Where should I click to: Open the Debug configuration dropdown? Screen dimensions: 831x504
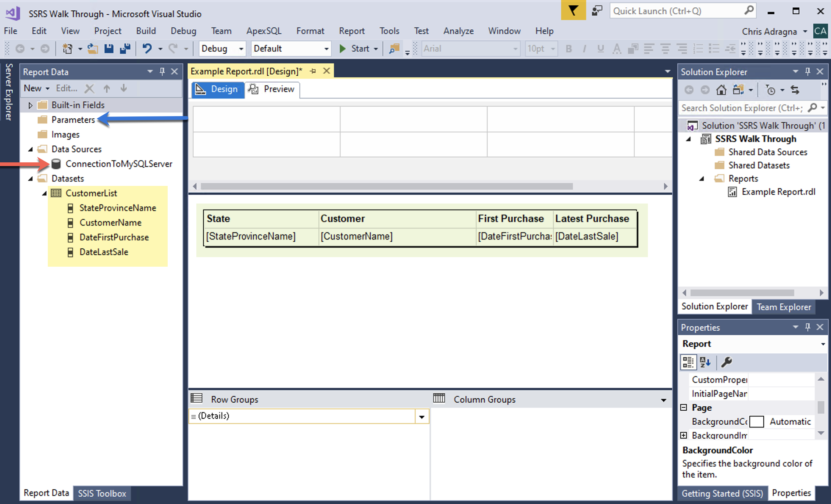click(241, 49)
